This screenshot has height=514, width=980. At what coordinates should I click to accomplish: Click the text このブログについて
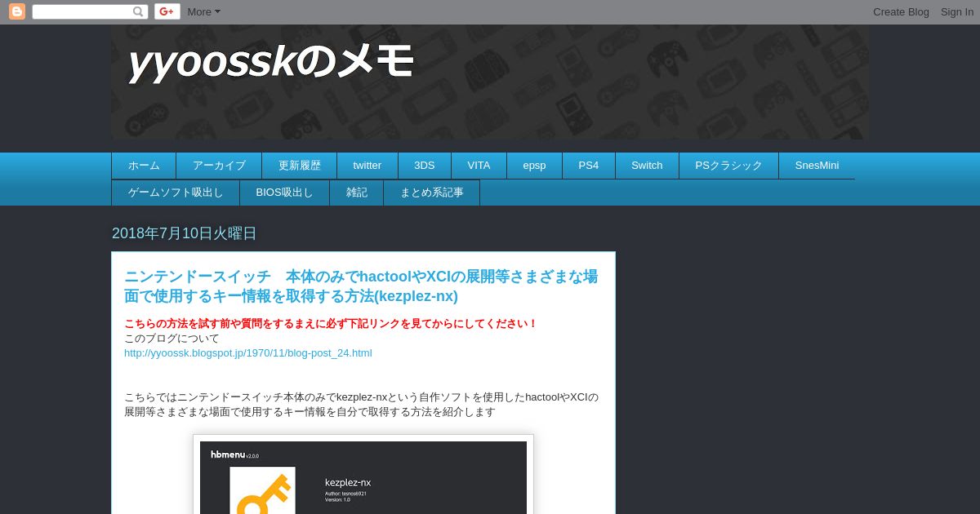[x=171, y=338]
